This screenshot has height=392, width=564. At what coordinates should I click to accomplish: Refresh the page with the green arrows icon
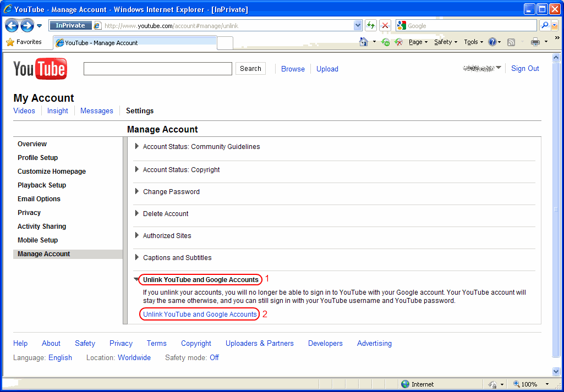tap(370, 25)
